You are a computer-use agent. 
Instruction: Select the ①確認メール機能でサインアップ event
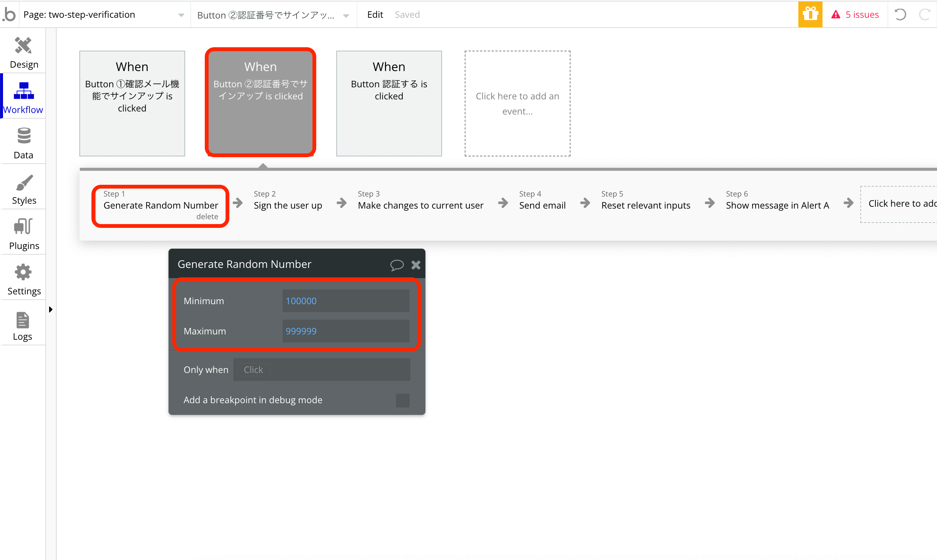132,104
